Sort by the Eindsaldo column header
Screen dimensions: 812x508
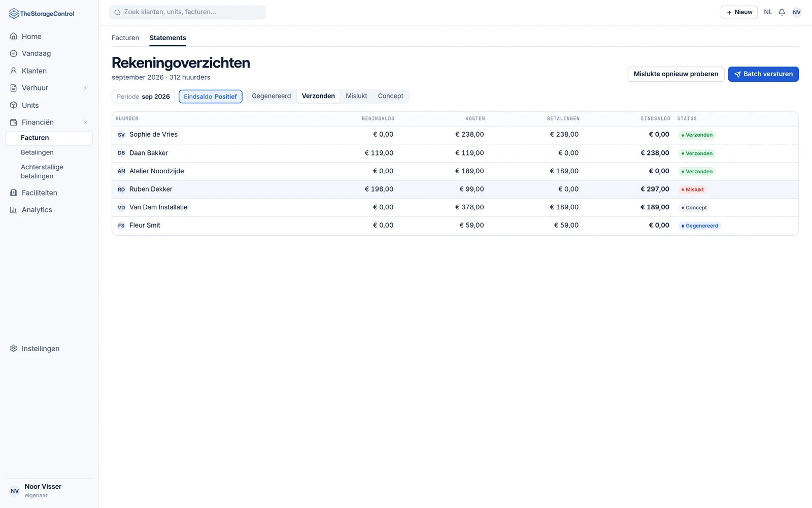coord(655,119)
